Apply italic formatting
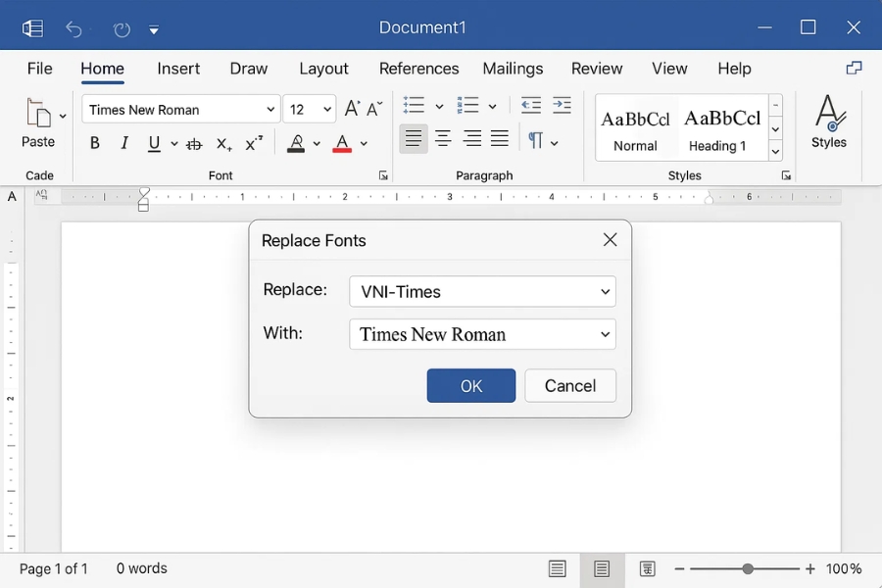Viewport: 882px width, 588px height. click(x=123, y=143)
